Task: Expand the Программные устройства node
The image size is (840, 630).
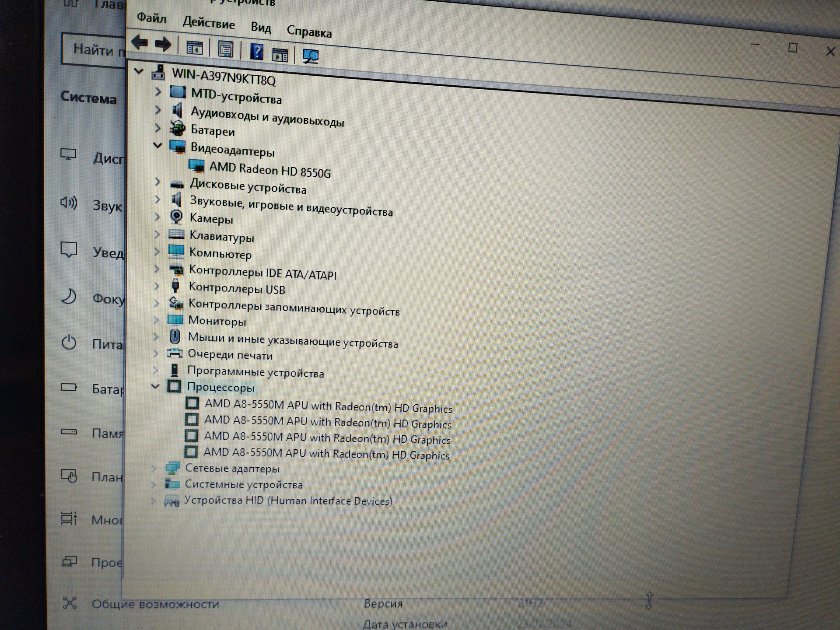Action: point(155,370)
